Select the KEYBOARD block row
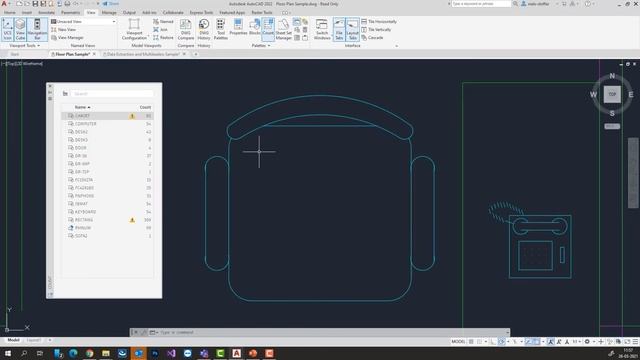Screen dimensions: 640x360 pyautogui.click(x=107, y=212)
